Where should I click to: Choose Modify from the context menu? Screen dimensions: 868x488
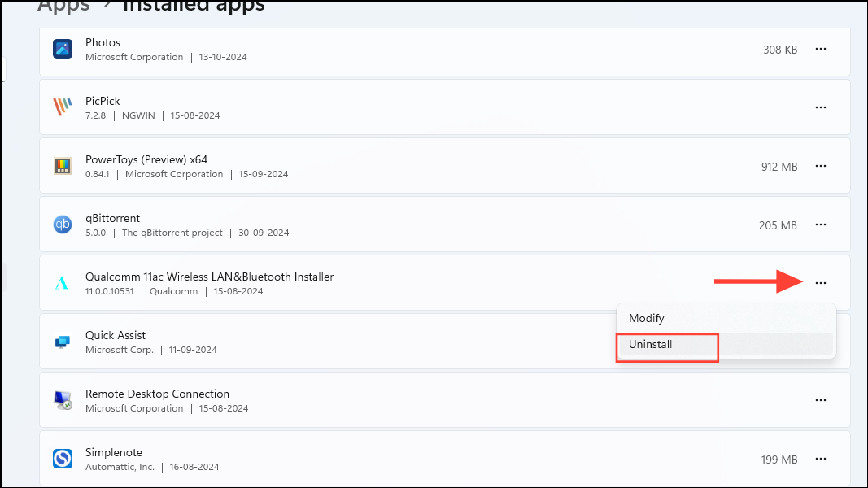pos(726,318)
